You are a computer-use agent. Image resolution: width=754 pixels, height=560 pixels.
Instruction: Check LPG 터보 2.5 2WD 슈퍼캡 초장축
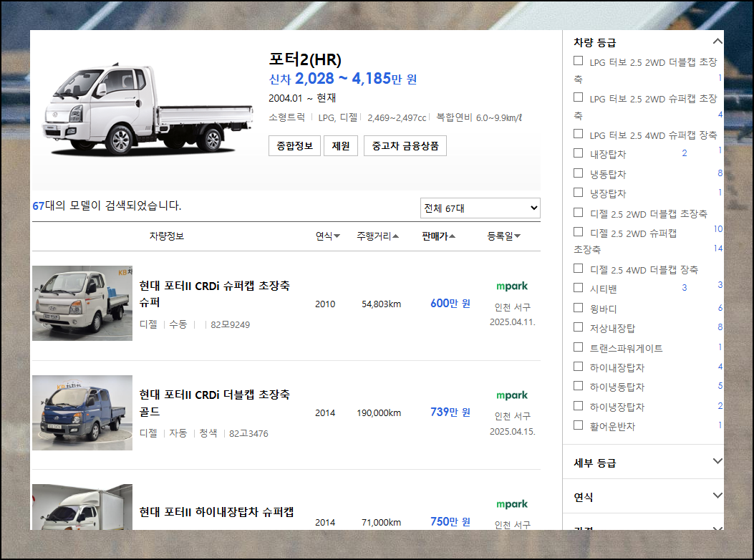tap(579, 97)
